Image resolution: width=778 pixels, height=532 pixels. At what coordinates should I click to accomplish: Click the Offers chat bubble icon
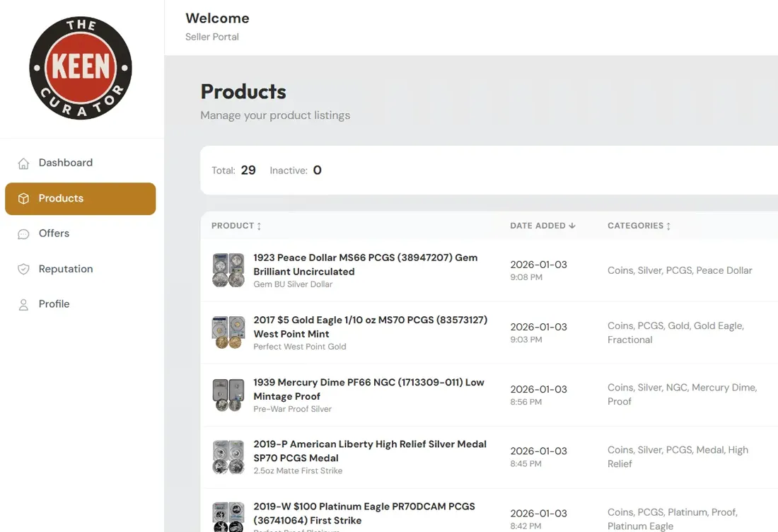[23, 233]
